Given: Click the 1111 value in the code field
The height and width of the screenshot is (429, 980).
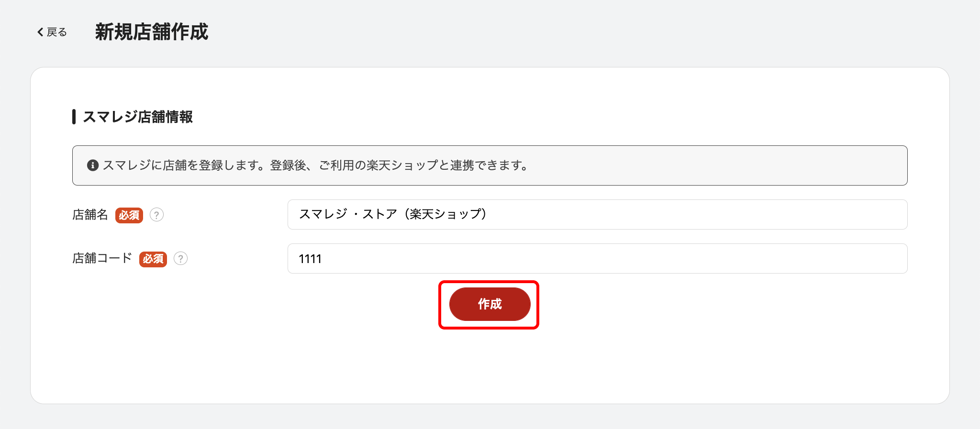Looking at the screenshot, I should [x=310, y=259].
